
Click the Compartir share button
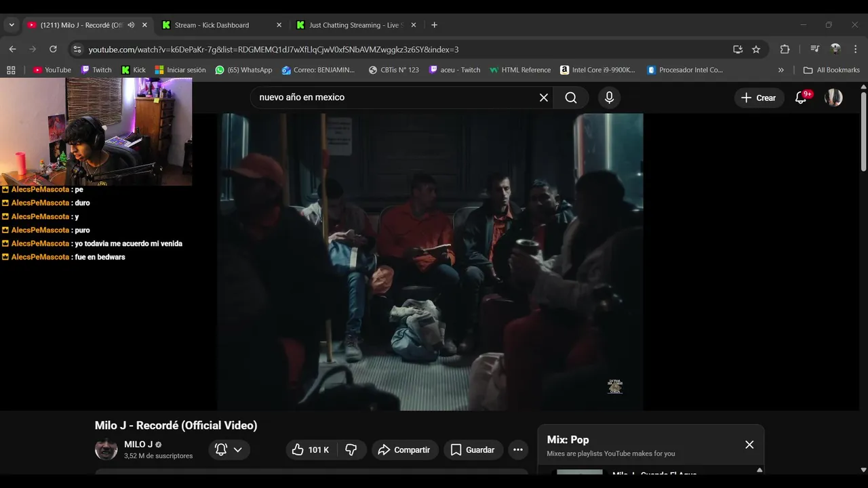tap(404, 449)
